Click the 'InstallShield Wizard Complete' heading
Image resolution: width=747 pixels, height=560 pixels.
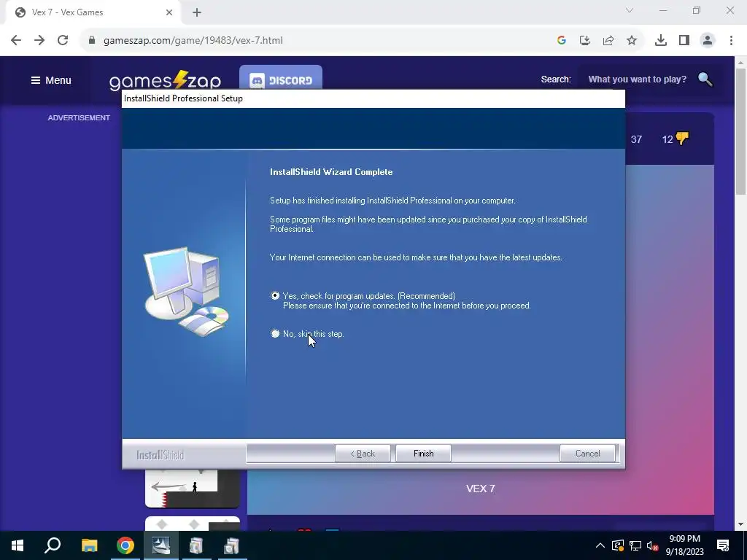click(331, 172)
